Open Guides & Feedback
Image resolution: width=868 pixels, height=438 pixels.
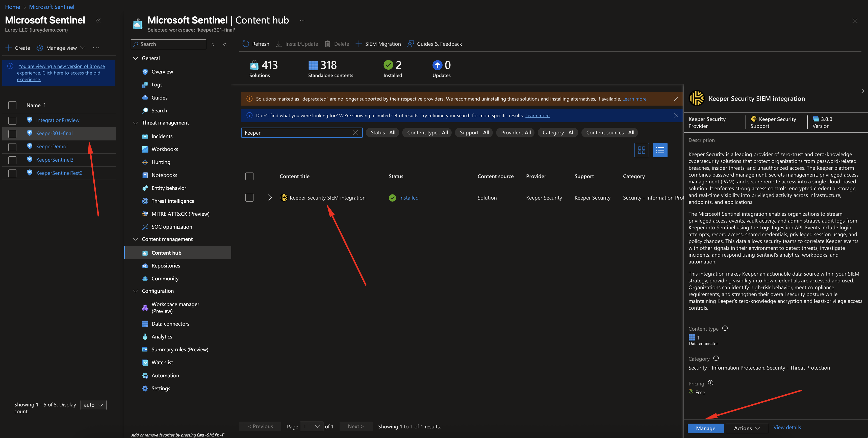[x=435, y=44]
